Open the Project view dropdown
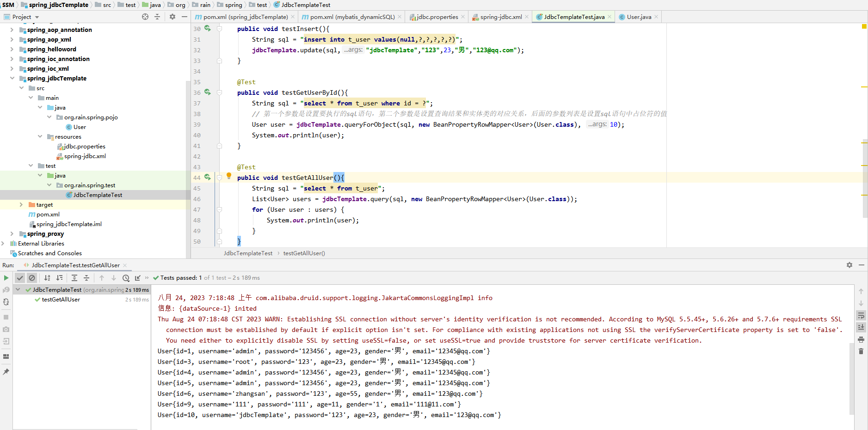868x430 pixels. tap(37, 17)
